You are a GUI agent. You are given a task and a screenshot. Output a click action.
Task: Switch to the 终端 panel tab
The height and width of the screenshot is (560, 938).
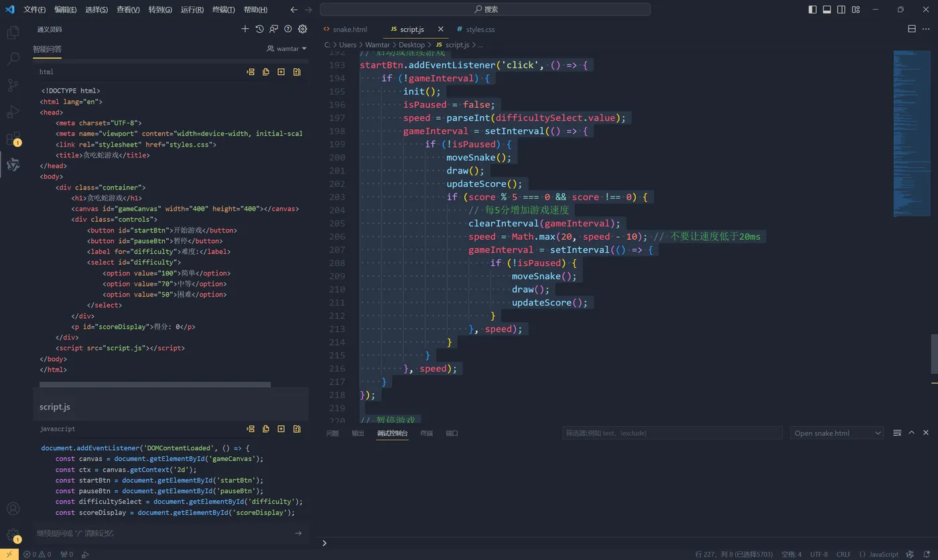click(426, 433)
